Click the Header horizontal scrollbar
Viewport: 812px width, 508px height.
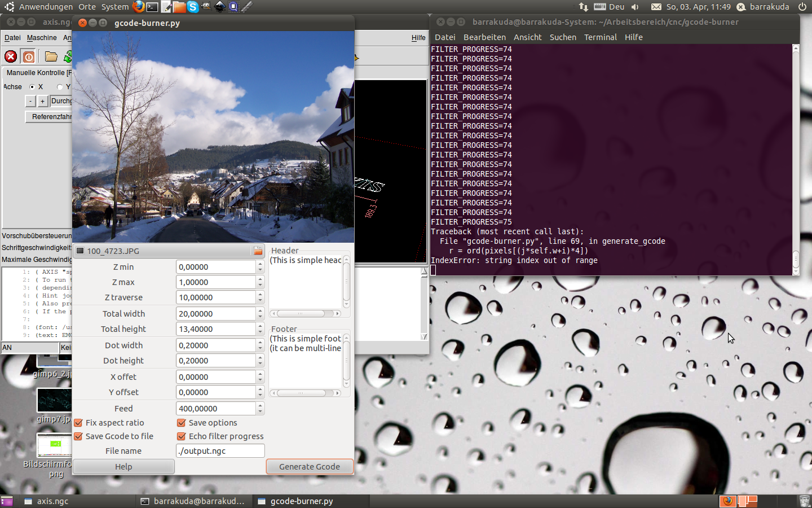coord(305,313)
